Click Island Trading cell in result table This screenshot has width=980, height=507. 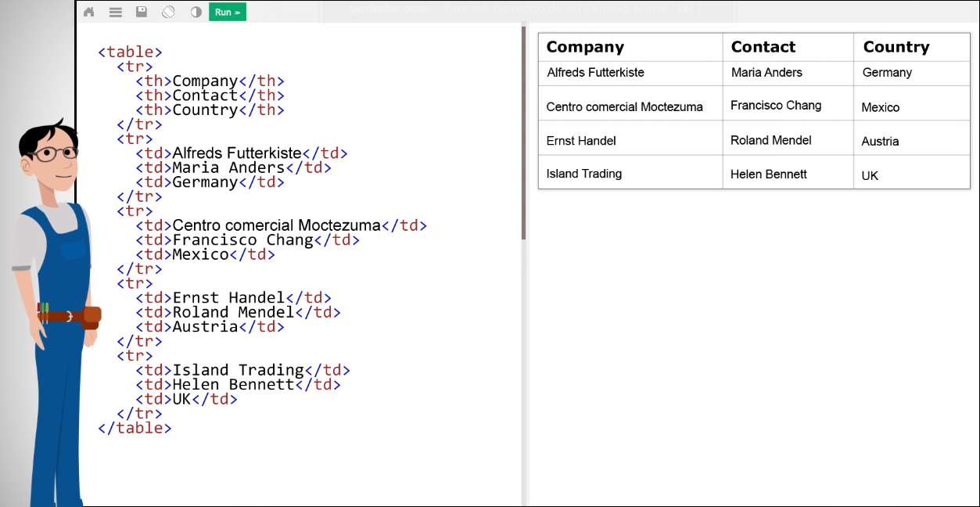point(583,174)
